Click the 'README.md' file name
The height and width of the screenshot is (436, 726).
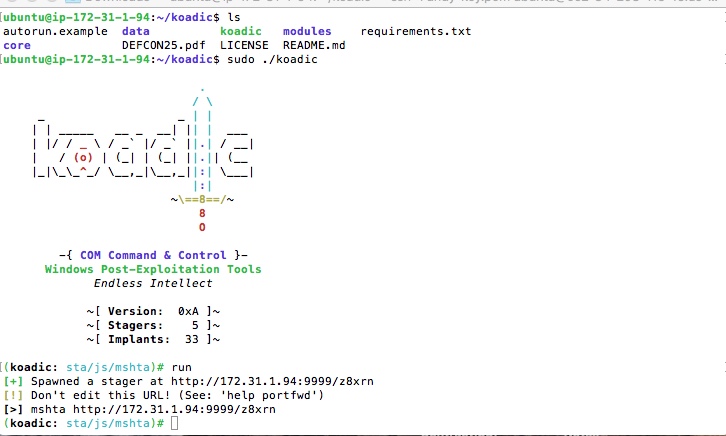tap(314, 45)
